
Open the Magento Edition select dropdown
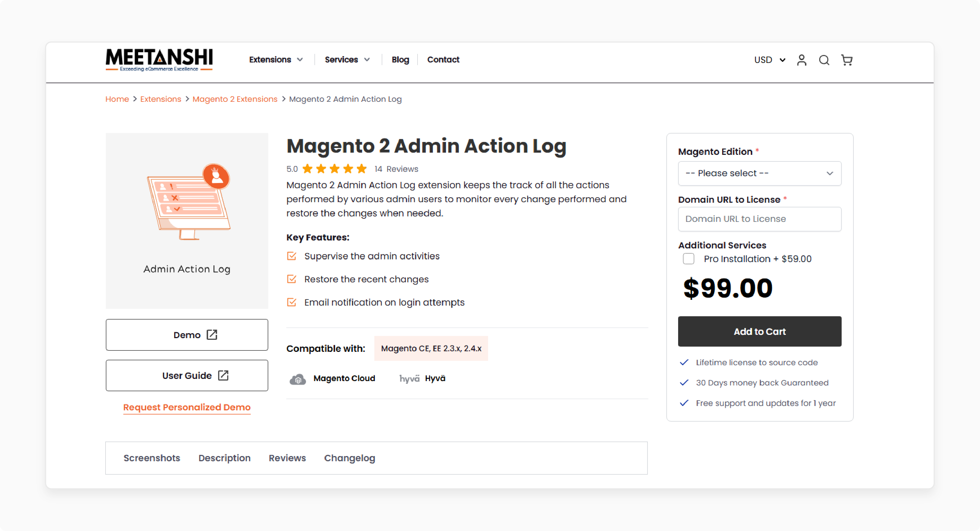pyautogui.click(x=759, y=173)
